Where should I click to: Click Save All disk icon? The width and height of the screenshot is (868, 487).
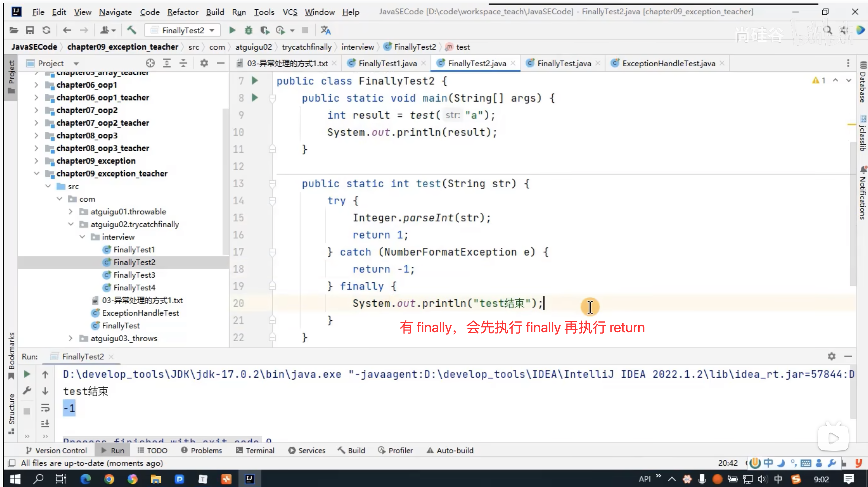click(x=30, y=30)
